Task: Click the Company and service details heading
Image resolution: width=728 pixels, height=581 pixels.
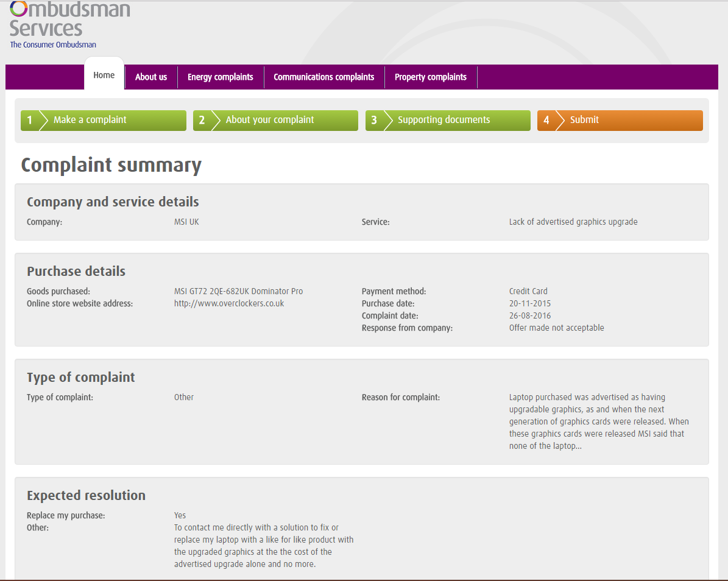Action: click(113, 202)
